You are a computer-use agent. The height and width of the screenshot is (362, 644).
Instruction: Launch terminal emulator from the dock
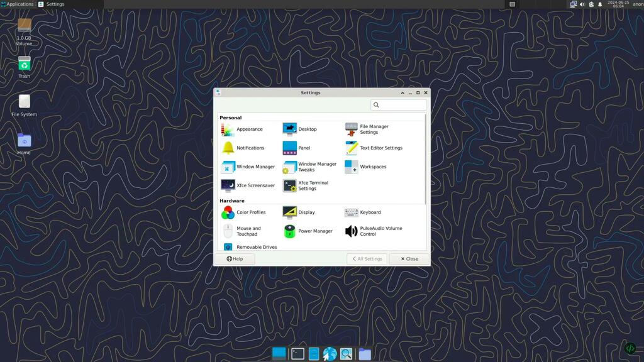[297, 354]
